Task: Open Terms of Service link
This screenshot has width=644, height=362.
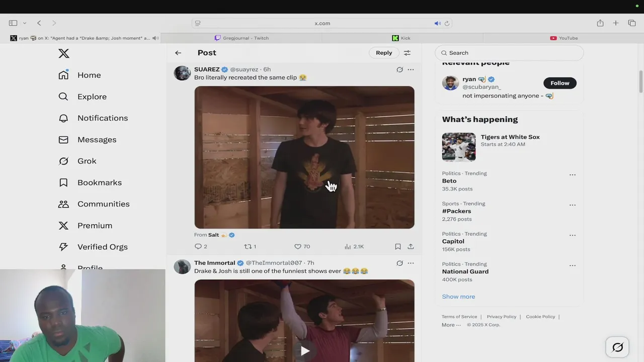Action: 459,317
